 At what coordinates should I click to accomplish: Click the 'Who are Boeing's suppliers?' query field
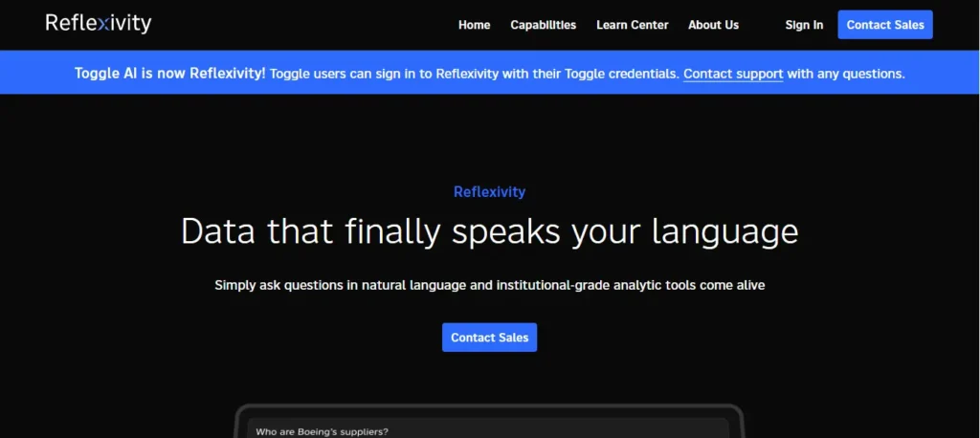[488, 430]
